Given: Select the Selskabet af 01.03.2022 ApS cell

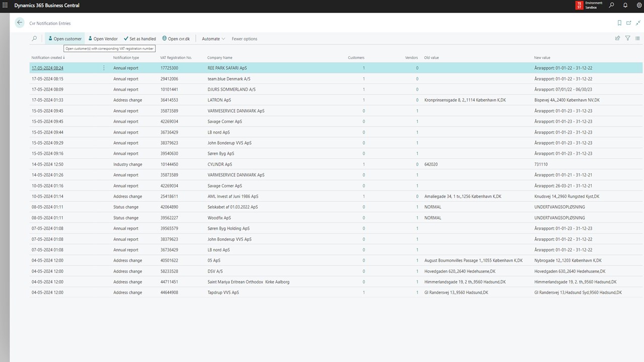Looking at the screenshot, I should click(x=232, y=207).
